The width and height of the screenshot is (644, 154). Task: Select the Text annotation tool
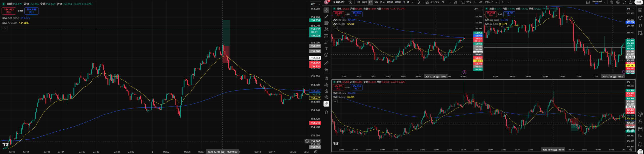click(326, 48)
